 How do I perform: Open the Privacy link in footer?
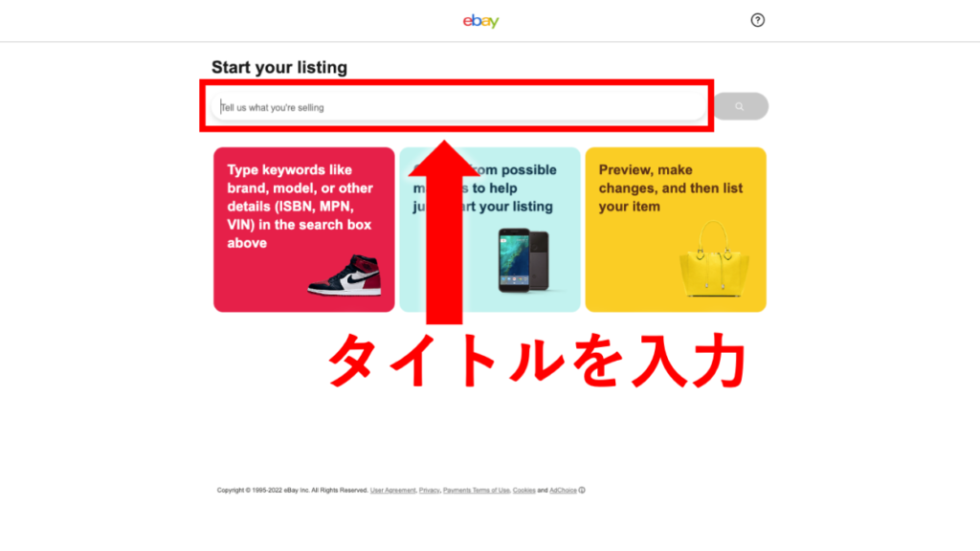(430, 491)
